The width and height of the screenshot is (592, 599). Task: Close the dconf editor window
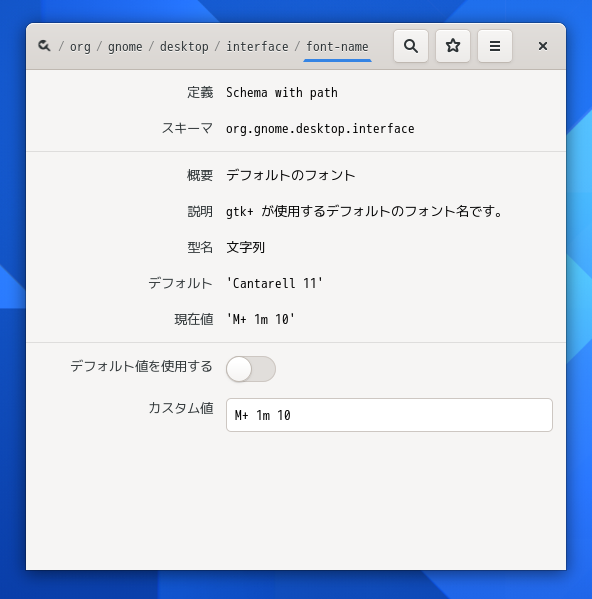click(x=543, y=46)
